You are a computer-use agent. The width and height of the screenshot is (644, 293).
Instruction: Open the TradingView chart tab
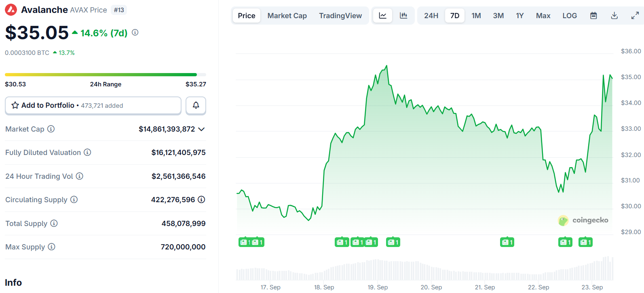coord(340,16)
